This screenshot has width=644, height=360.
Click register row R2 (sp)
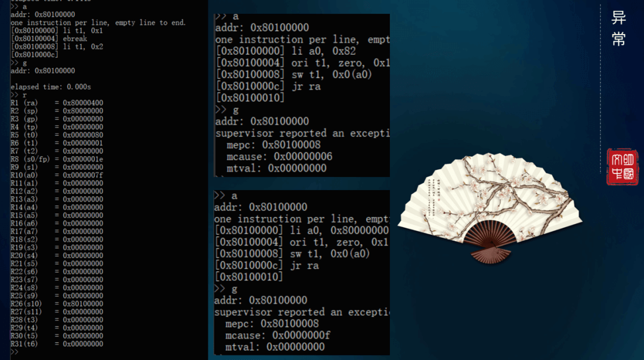tap(57, 111)
